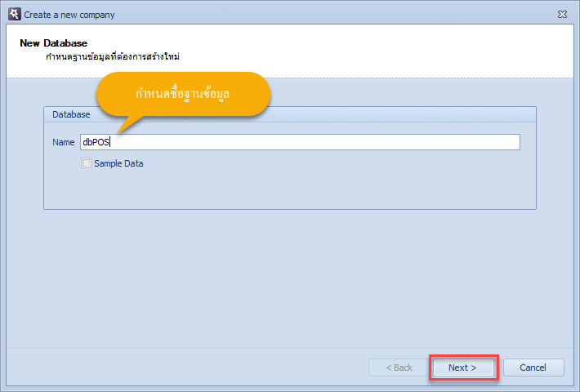Click blank area below the Database group box
The image size is (580, 392).
[x=290, y=278]
